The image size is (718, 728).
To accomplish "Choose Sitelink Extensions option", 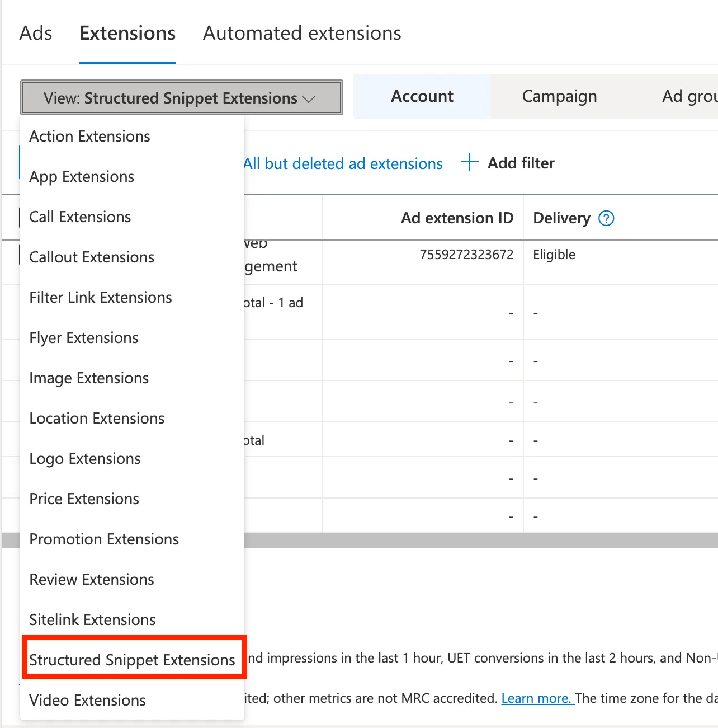I will tap(132, 619).
